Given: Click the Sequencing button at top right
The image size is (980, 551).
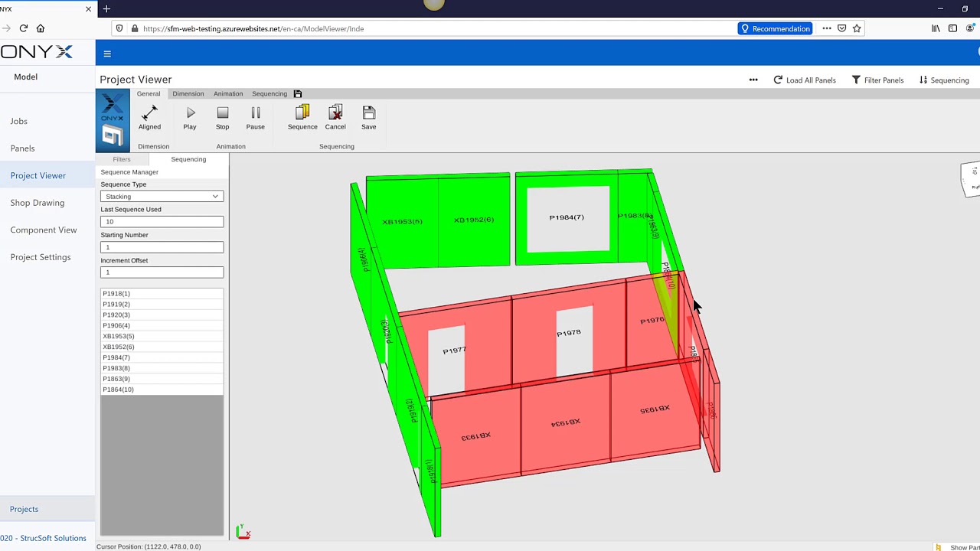Looking at the screenshot, I should pos(944,80).
